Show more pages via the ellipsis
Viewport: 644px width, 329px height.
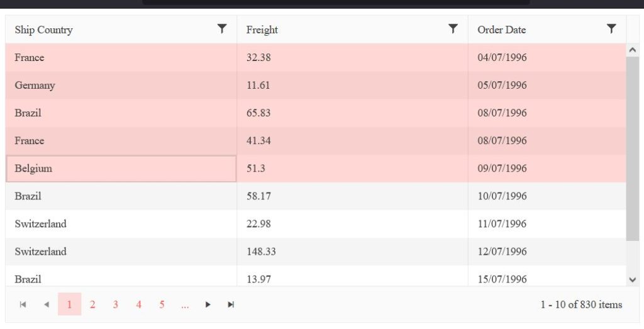pyautogui.click(x=185, y=304)
